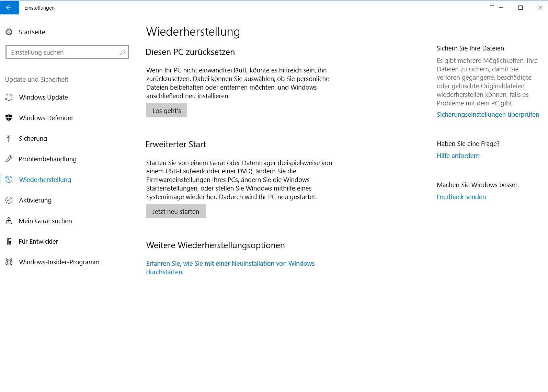Click the Weitere Wiederherstellungsoptionen heading

click(216, 245)
